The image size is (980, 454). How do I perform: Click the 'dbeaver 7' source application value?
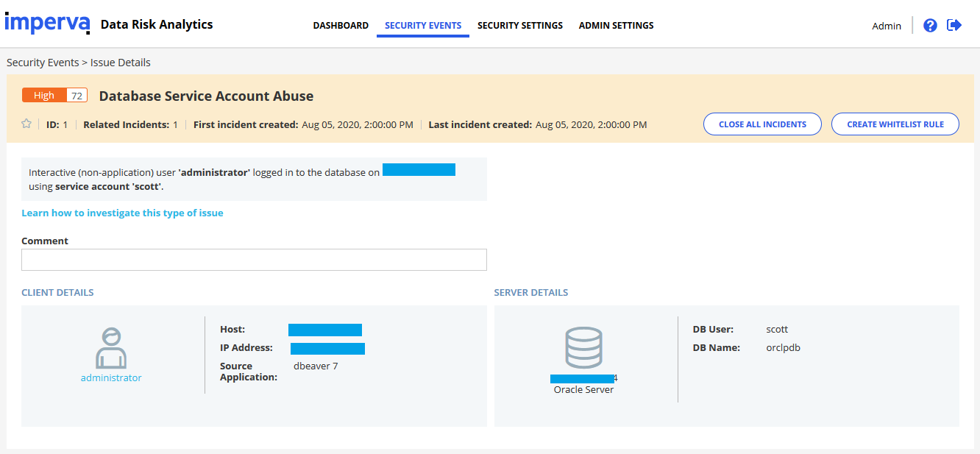click(316, 366)
